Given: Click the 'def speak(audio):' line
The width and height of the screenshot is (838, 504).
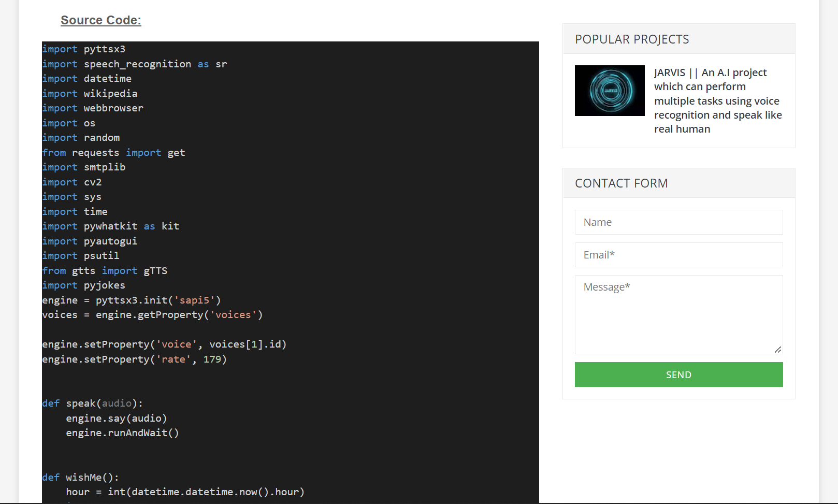Looking at the screenshot, I should (93, 404).
